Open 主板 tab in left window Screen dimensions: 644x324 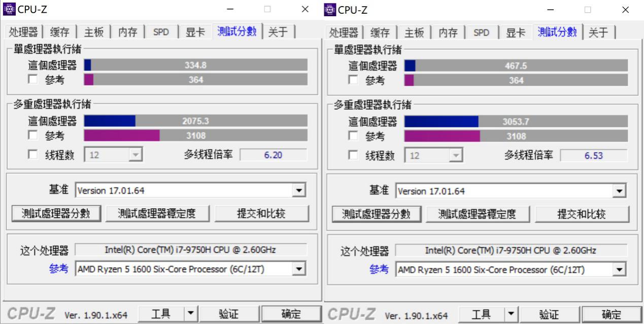pos(94,32)
